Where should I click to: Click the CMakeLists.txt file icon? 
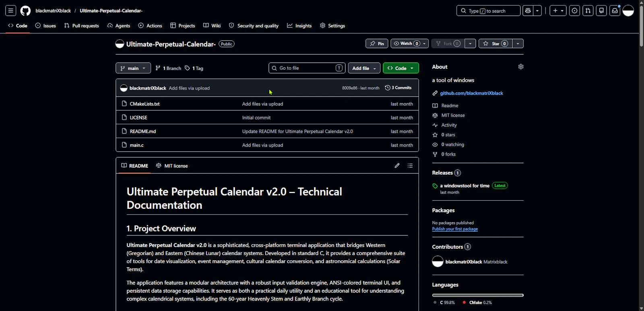click(124, 103)
